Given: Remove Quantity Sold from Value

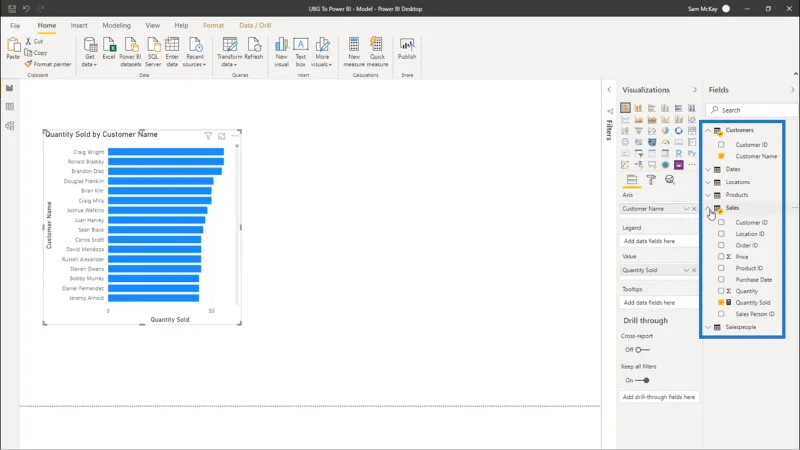Looking at the screenshot, I should coord(694,270).
